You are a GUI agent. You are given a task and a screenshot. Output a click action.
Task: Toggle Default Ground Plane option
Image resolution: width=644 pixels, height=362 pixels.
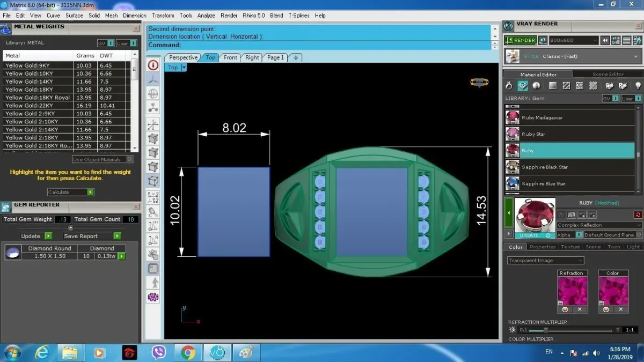click(612, 235)
